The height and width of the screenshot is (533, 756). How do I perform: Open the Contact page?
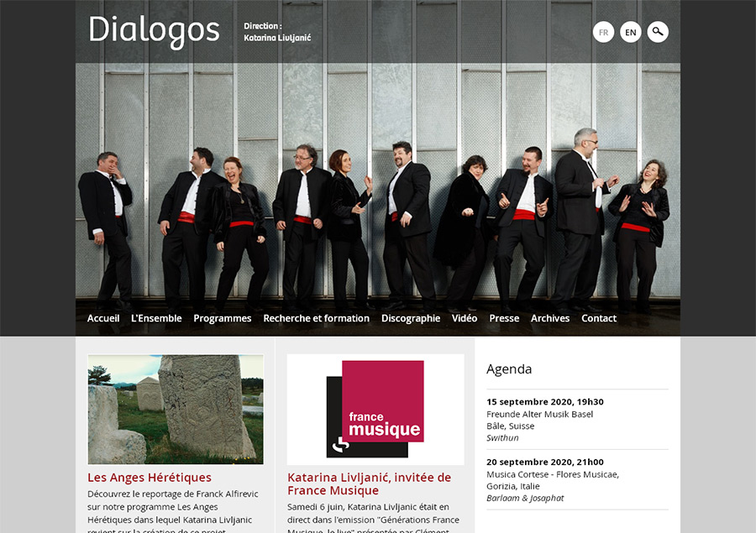(599, 318)
